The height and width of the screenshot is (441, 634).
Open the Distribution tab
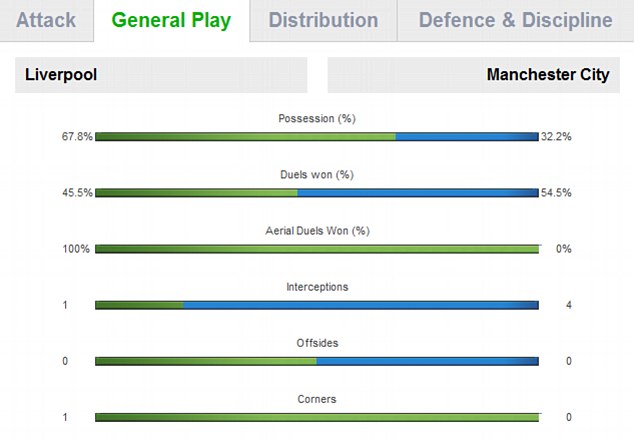pyautogui.click(x=323, y=20)
